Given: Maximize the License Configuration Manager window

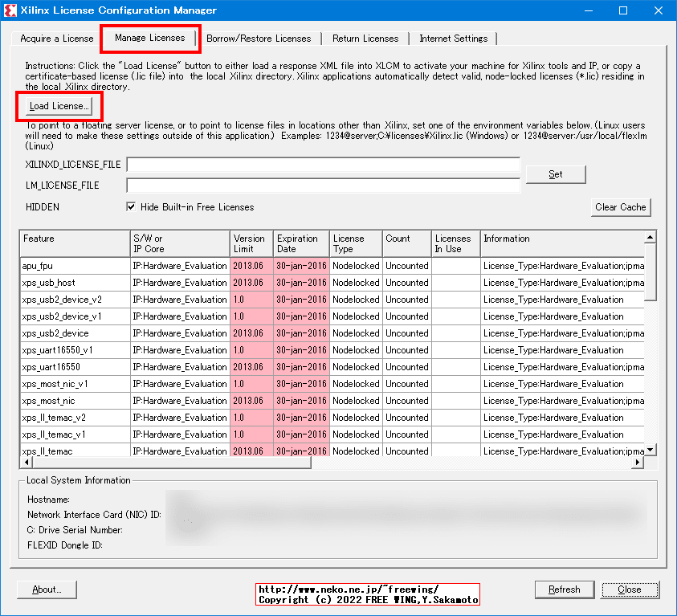Looking at the screenshot, I should click(x=623, y=10).
